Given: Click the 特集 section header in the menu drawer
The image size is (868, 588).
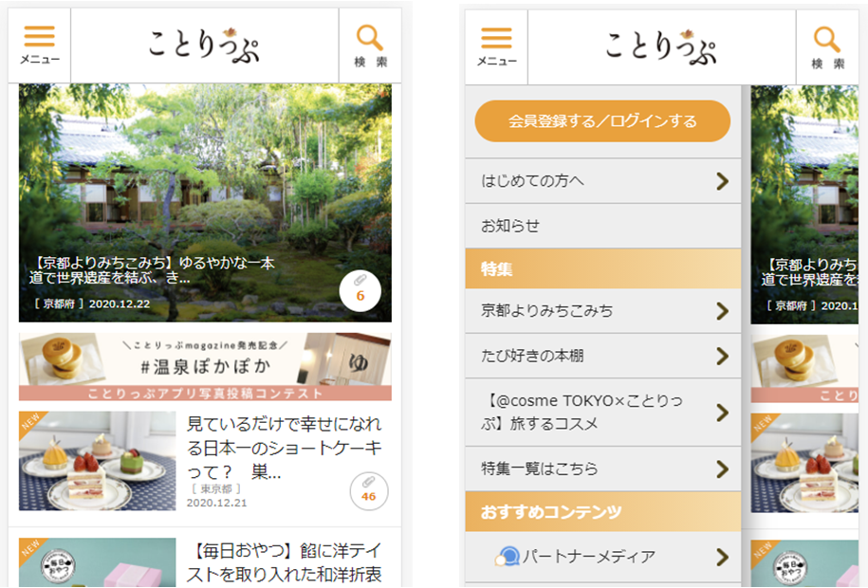Looking at the screenshot, I should tap(602, 268).
